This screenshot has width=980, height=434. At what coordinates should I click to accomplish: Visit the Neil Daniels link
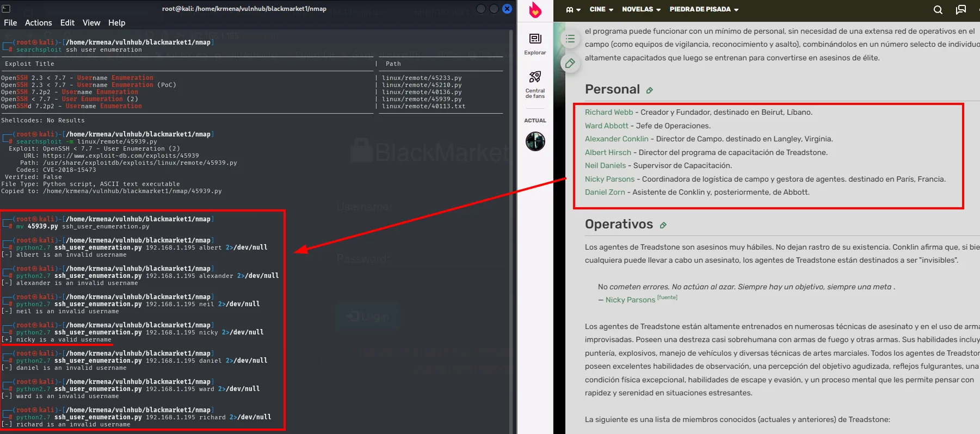(x=605, y=165)
